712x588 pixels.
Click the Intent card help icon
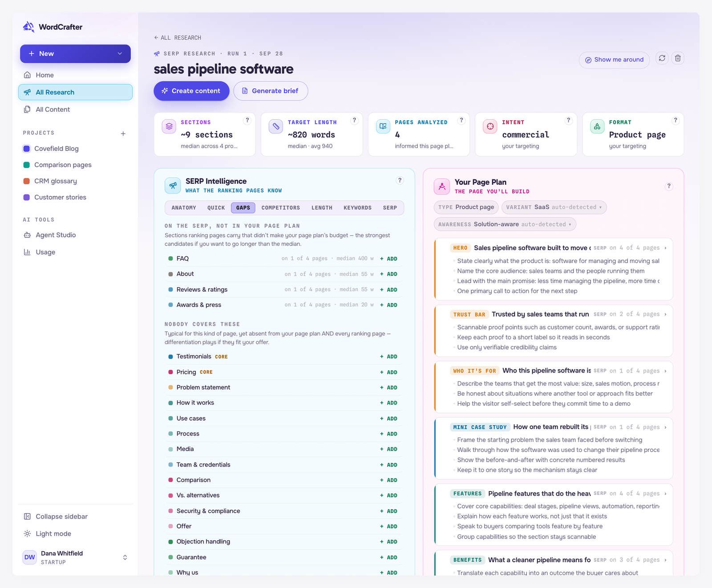(x=568, y=120)
